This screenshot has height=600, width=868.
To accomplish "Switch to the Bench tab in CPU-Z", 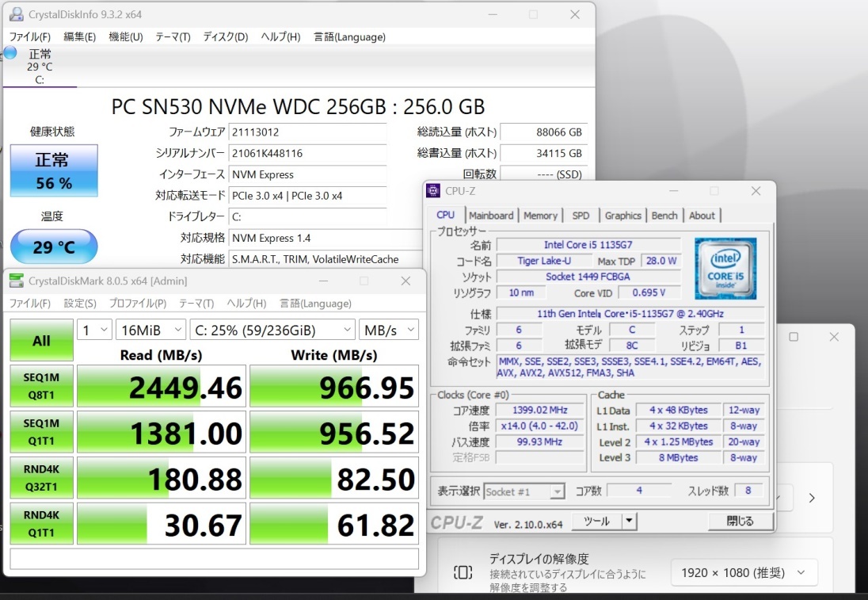I will point(664,216).
